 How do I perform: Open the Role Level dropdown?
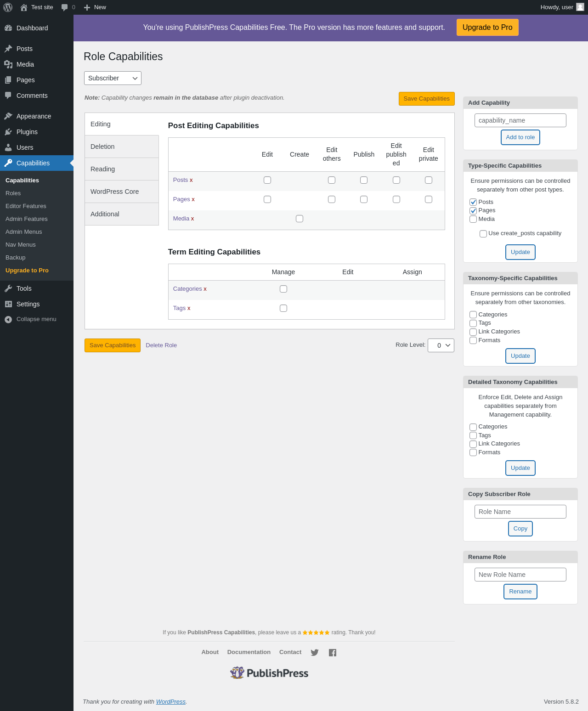(x=441, y=345)
